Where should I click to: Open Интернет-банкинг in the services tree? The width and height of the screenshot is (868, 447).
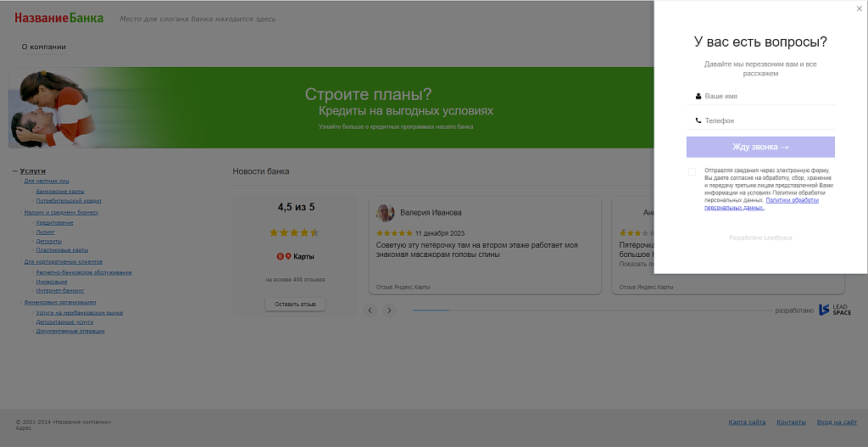click(59, 291)
